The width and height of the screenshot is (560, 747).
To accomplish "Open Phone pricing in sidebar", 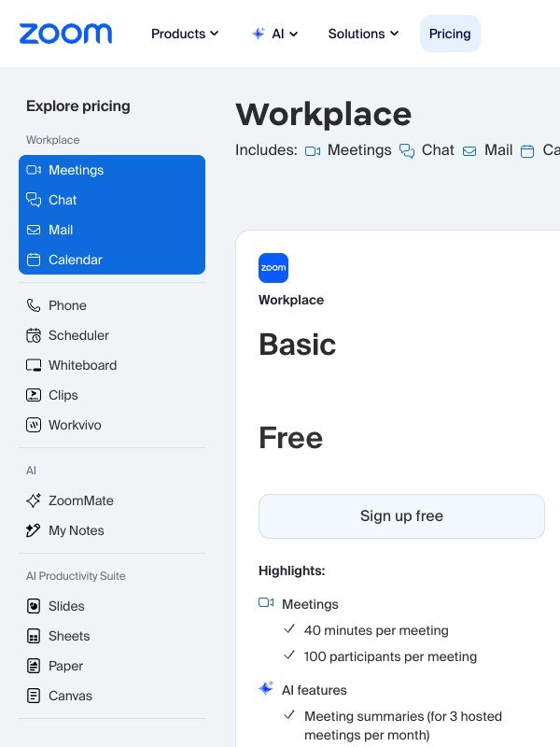I will pos(67,305).
